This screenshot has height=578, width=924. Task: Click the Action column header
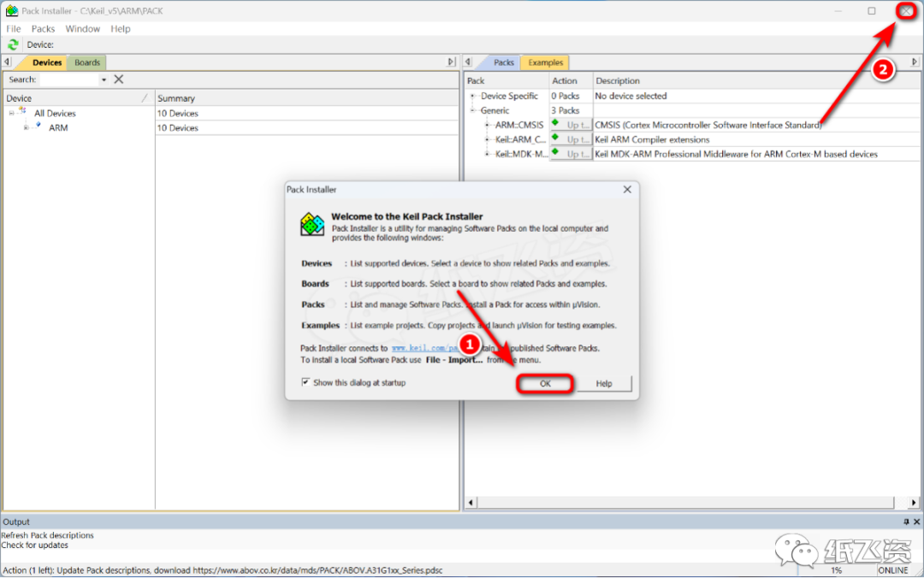pos(571,80)
